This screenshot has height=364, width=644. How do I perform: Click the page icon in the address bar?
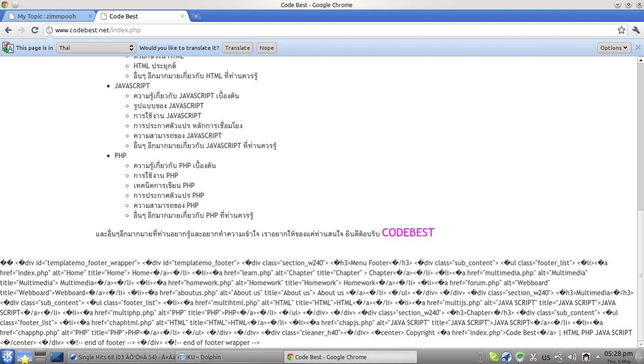[x=49, y=30]
